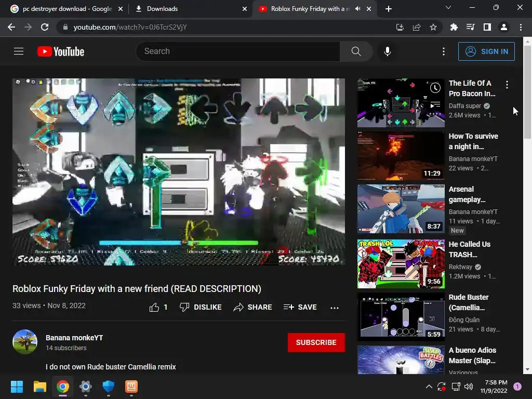Open more actions ellipsis below the video
This screenshot has height=399, width=532.
(335, 308)
